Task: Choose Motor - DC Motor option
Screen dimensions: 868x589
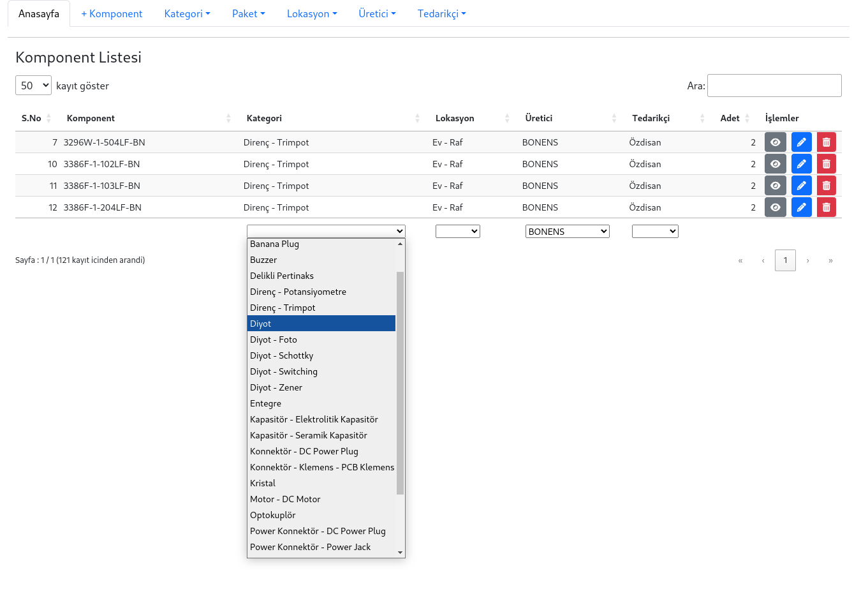Action: (x=321, y=499)
